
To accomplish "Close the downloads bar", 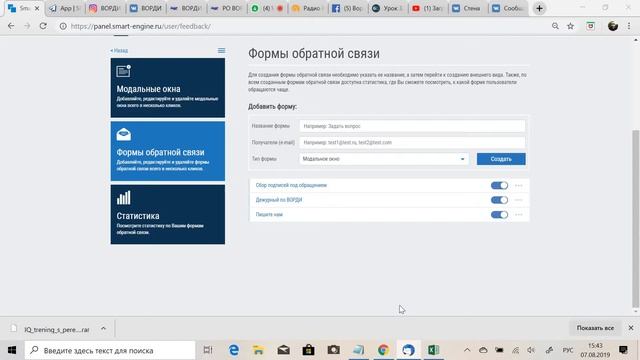I will tap(631, 328).
